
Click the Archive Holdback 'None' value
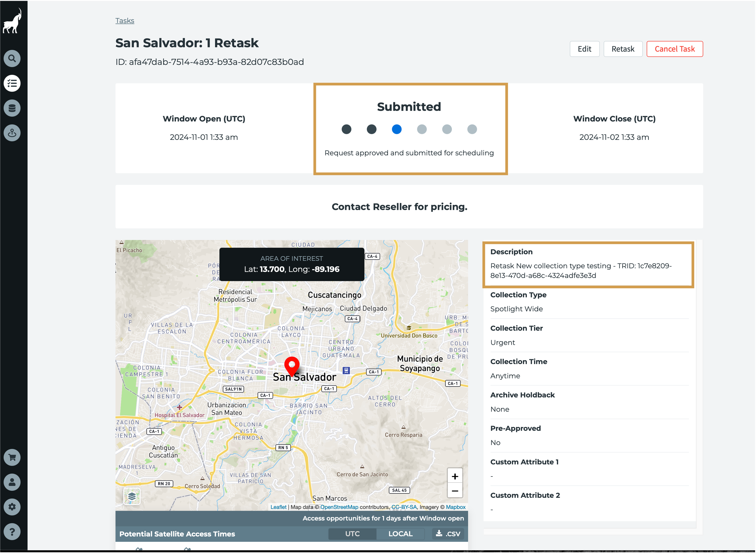point(500,409)
